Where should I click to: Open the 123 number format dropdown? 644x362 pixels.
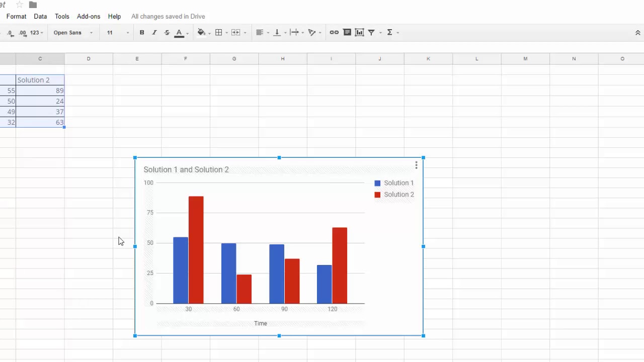coord(37,33)
